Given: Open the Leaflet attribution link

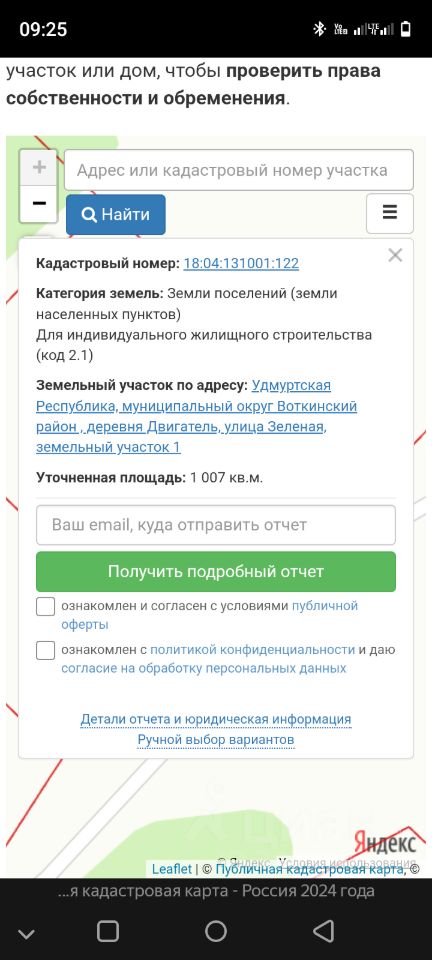Looking at the screenshot, I should pos(172,869).
